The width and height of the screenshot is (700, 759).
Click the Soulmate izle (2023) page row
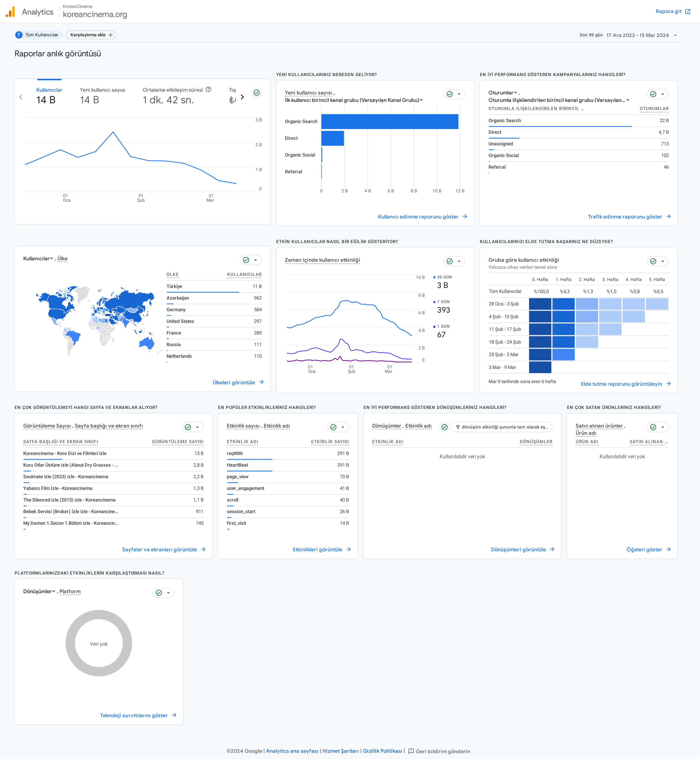click(113, 477)
